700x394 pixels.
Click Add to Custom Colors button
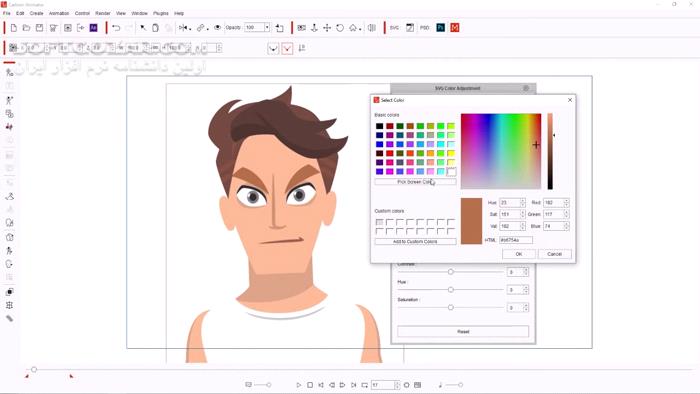(415, 241)
